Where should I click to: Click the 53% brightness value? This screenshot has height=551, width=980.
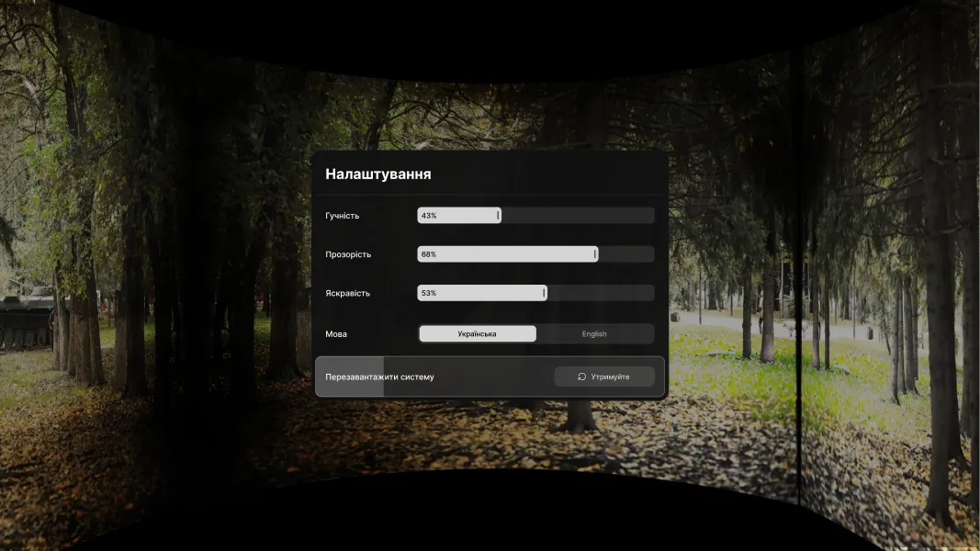click(429, 293)
